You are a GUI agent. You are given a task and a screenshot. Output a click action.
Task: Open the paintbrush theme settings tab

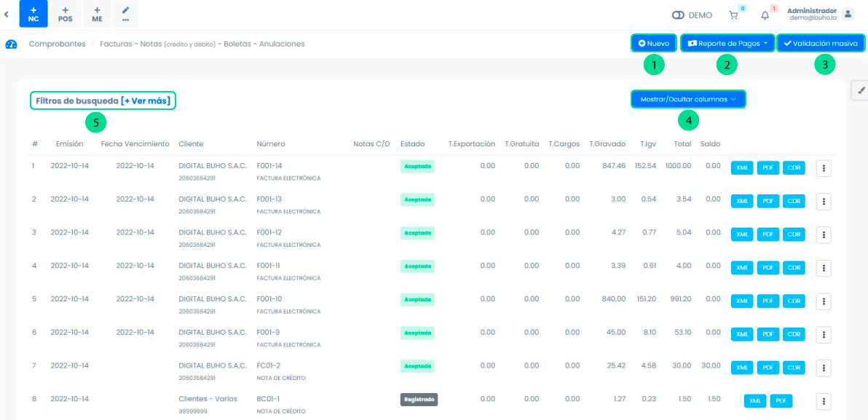coord(860,90)
